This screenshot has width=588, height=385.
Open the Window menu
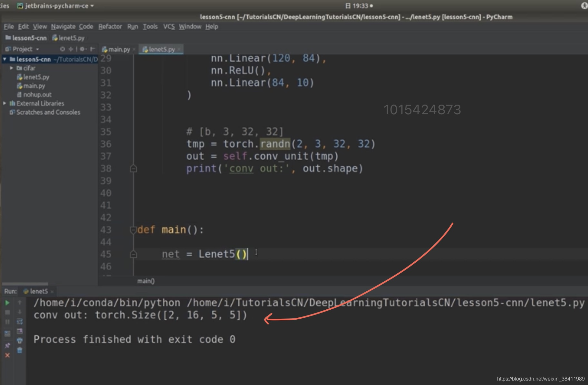(190, 26)
